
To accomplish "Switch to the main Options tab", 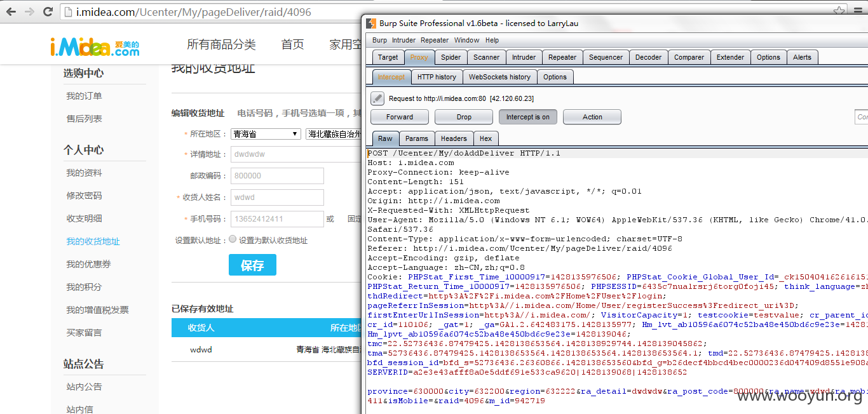I will (768, 57).
